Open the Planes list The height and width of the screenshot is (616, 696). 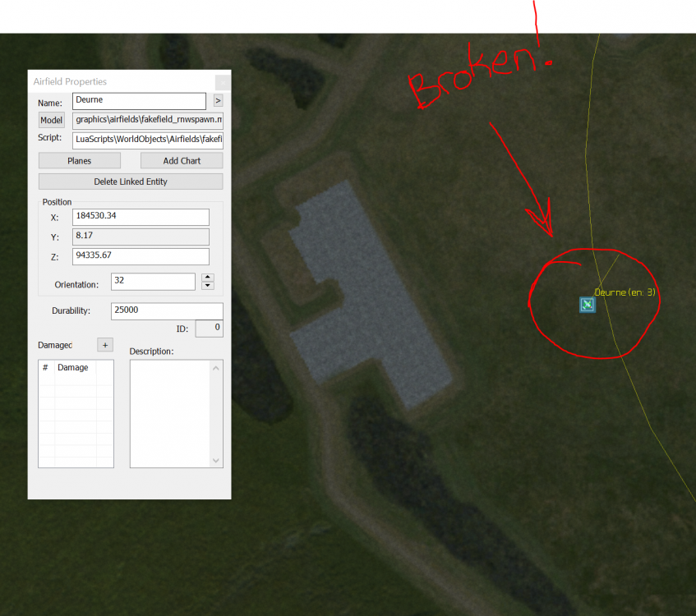coord(80,161)
